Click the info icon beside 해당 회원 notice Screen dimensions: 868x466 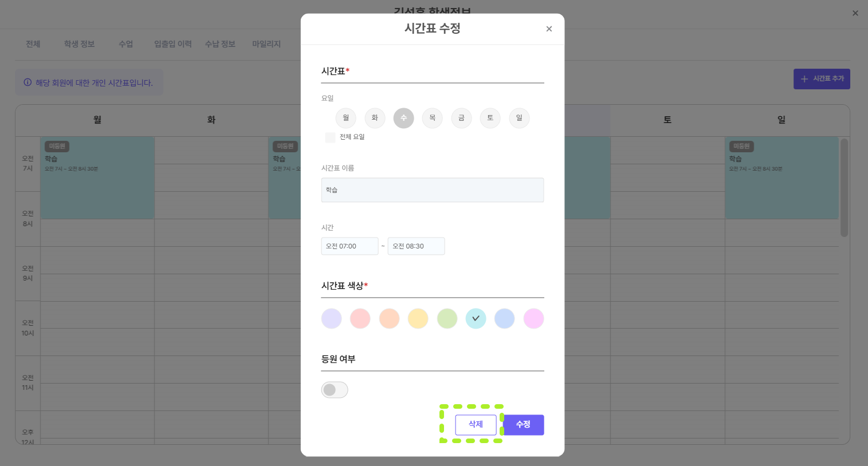tap(28, 82)
